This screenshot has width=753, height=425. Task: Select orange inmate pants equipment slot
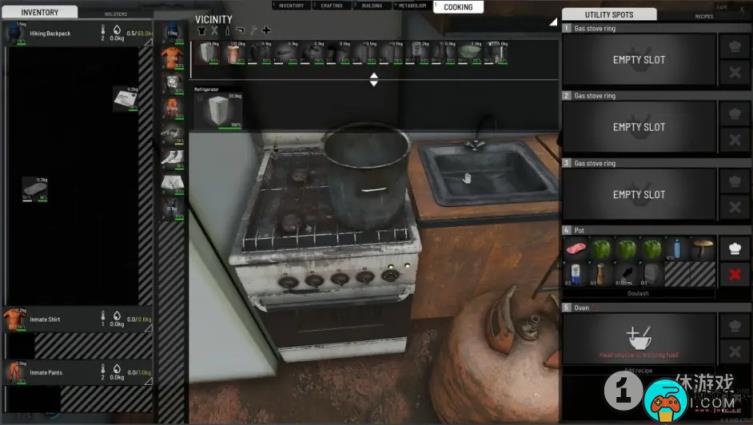coord(172,109)
